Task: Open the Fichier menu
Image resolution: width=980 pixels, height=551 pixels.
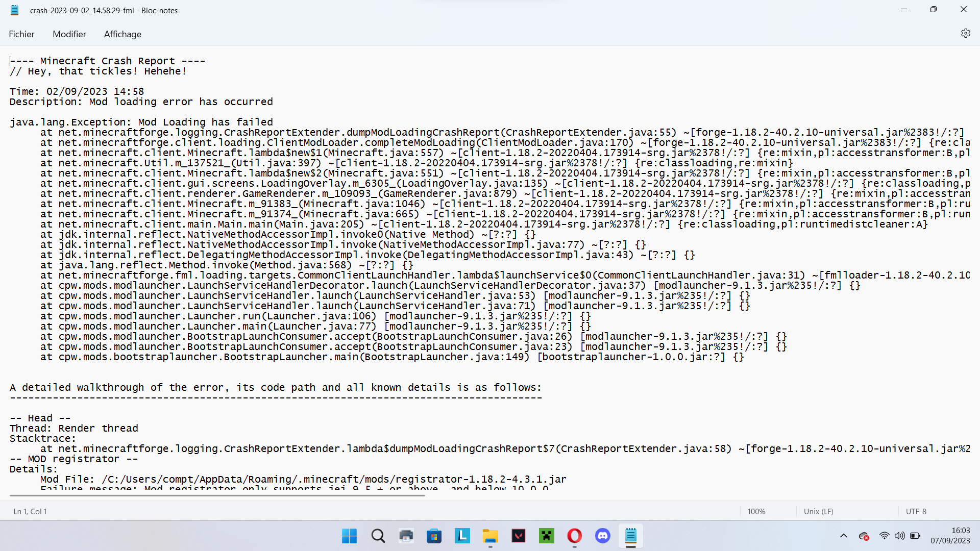Action: tap(21, 34)
